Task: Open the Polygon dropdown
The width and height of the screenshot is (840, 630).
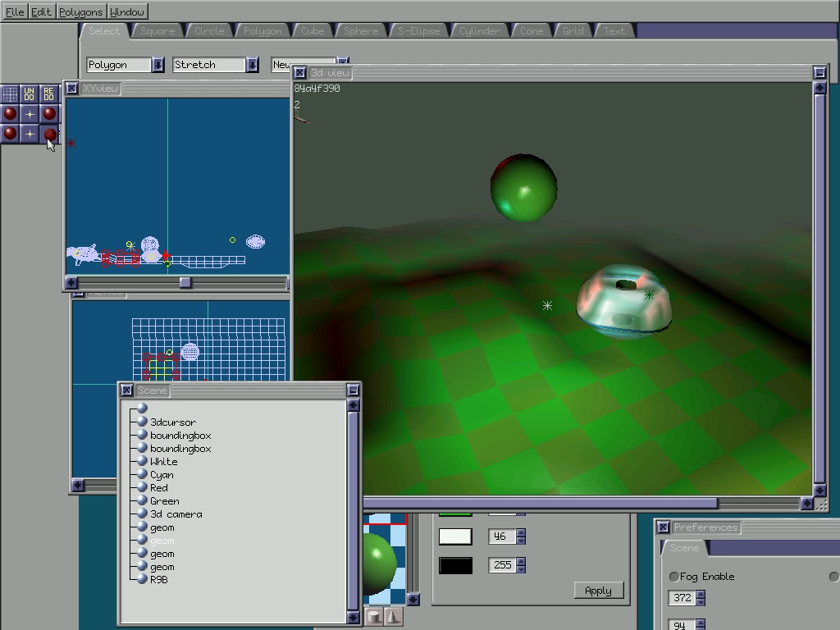Action: coord(158,65)
